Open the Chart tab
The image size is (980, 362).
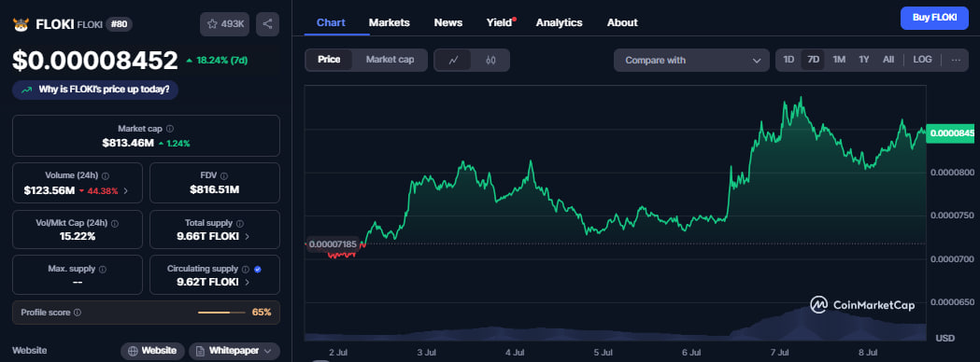(x=331, y=22)
